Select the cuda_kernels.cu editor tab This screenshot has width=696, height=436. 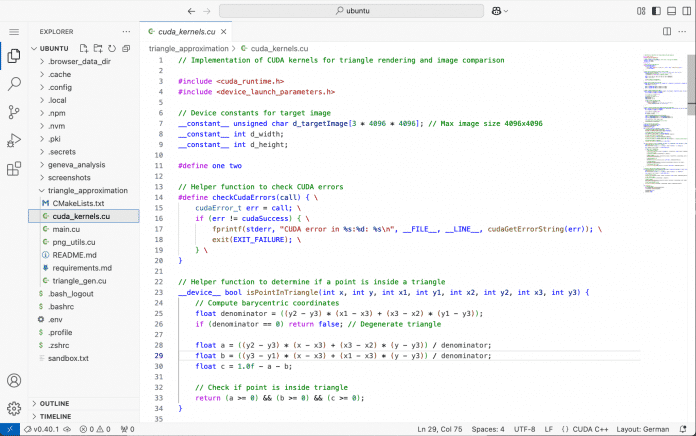tap(186, 32)
